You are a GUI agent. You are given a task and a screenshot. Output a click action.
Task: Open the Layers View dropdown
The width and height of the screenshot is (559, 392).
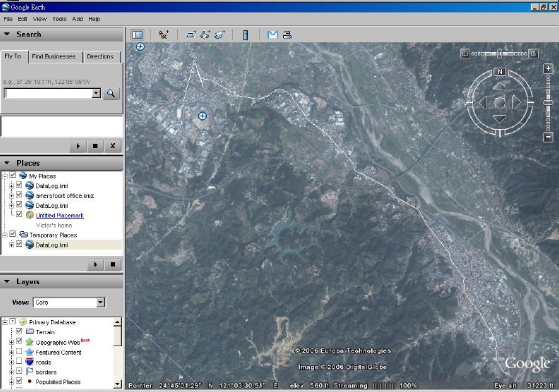tap(100, 302)
